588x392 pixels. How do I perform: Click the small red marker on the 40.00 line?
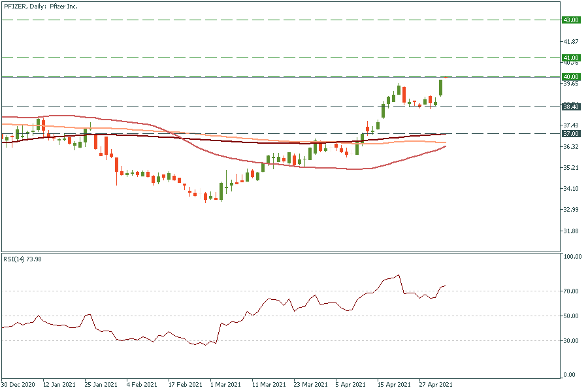tap(446, 76)
